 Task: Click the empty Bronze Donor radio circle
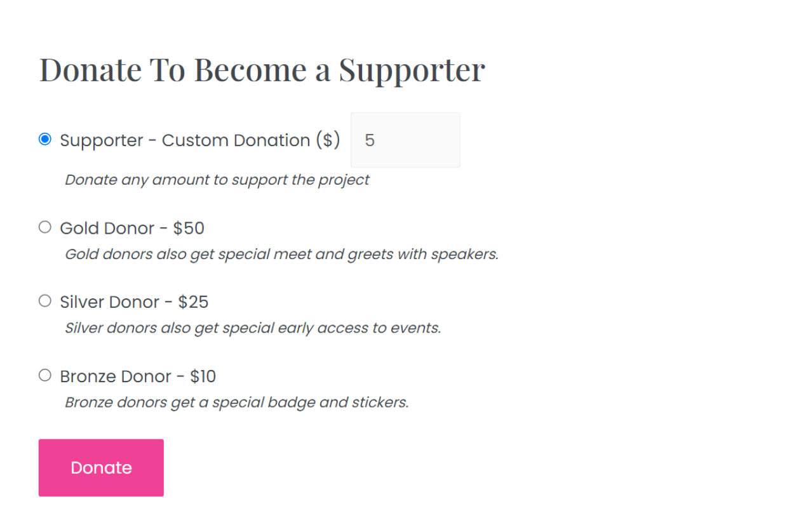(x=44, y=375)
